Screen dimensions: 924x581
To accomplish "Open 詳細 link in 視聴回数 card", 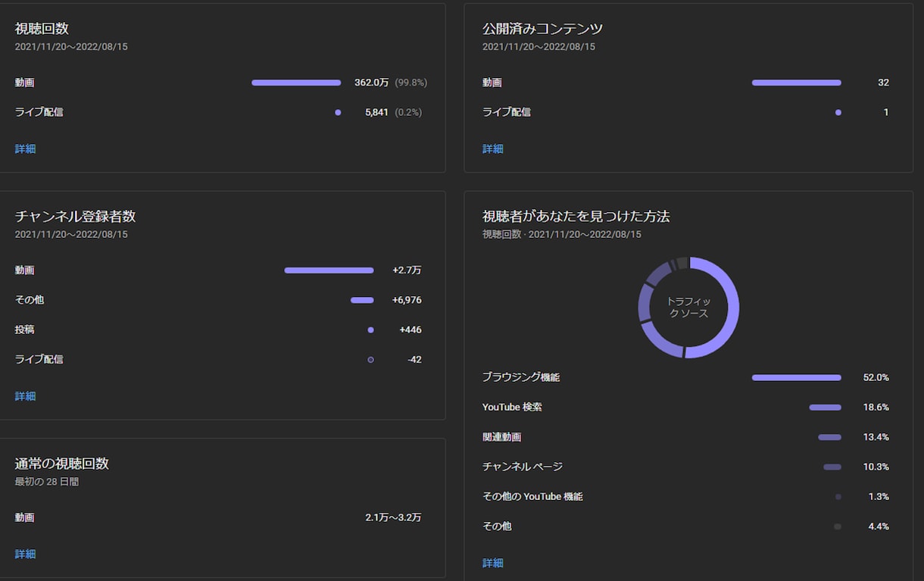I will click(x=25, y=149).
